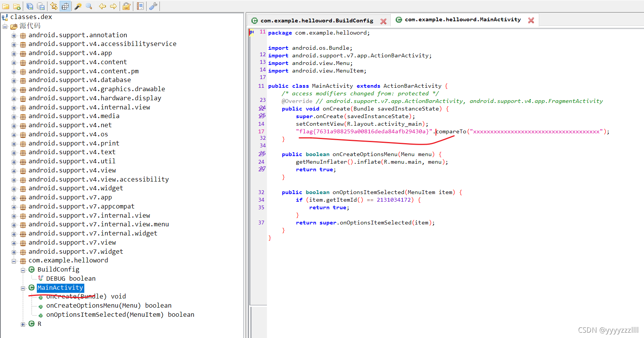Select onCreate(Bundle) method in tree
This screenshot has height=338, width=644.
[86, 296]
